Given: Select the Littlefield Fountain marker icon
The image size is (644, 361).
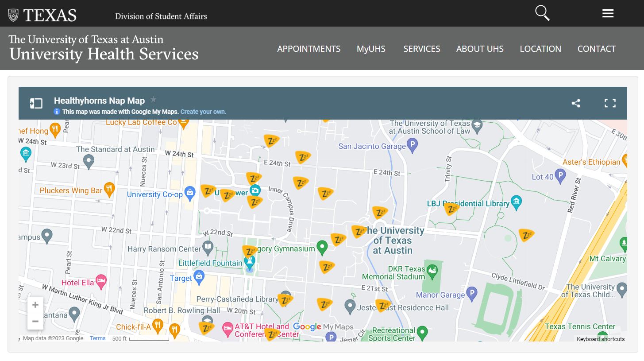Looking at the screenshot, I should point(250,262).
